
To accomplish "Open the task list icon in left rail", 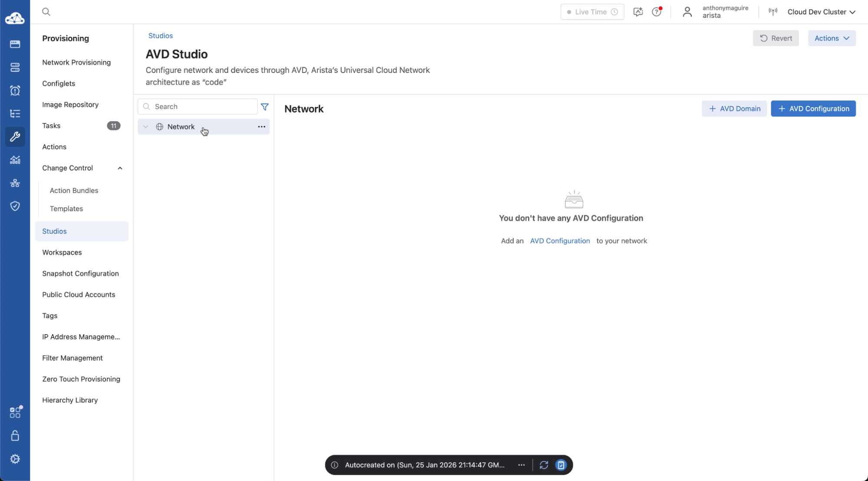I will tap(15, 113).
